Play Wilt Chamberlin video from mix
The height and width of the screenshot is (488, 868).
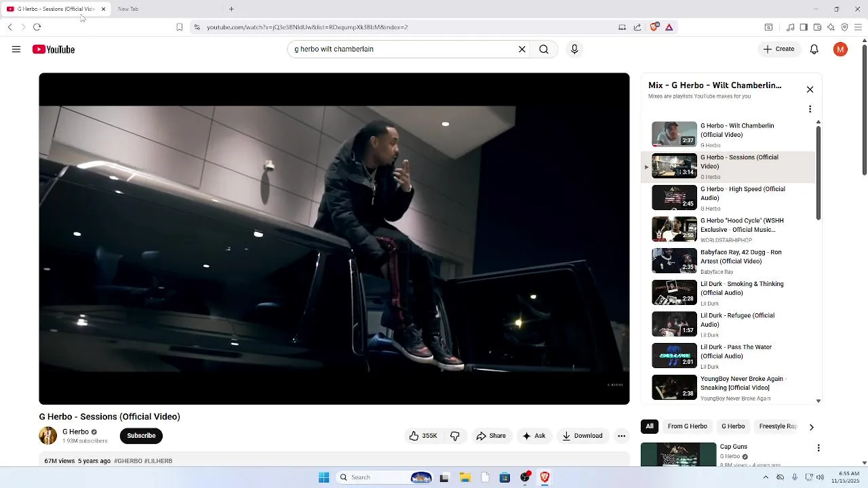tap(728, 135)
